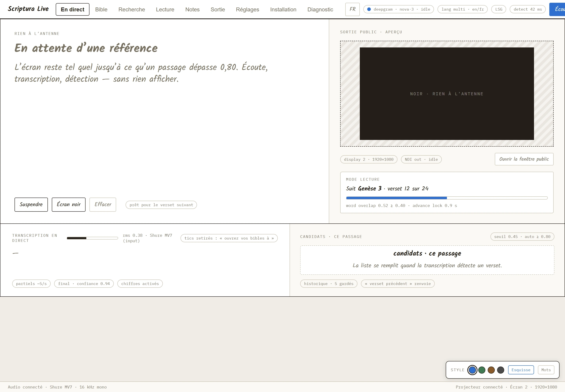The height and width of the screenshot is (392, 565).
Task: Click the final · confiance 0.94 pill
Action: tap(84, 284)
